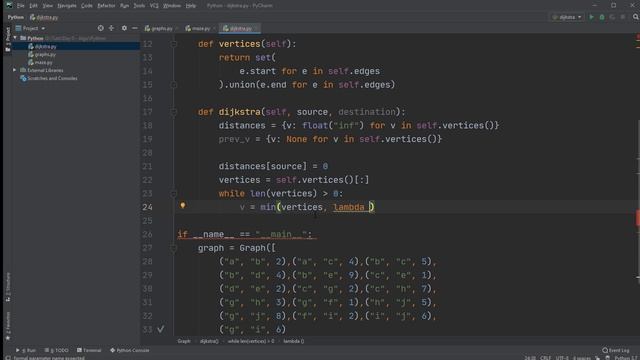The image size is (640, 360).
Task: Click UTF-8 encoding in status bar
Action: click(x=562, y=358)
